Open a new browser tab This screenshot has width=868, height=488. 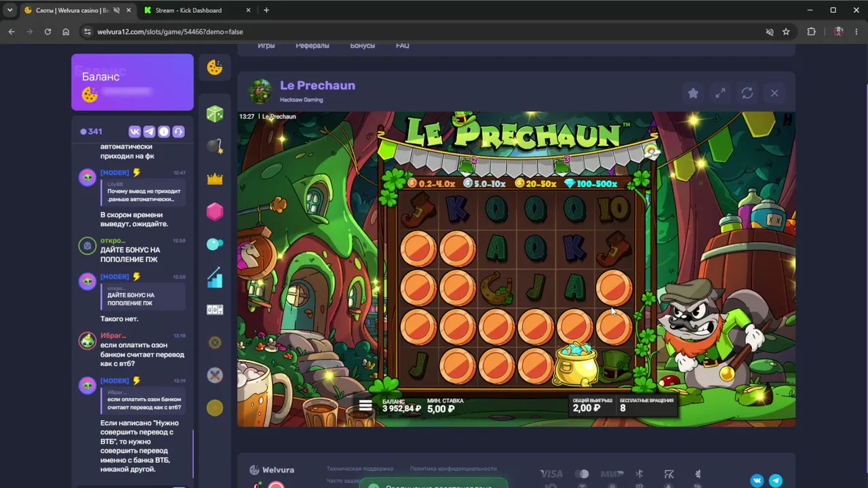(266, 10)
